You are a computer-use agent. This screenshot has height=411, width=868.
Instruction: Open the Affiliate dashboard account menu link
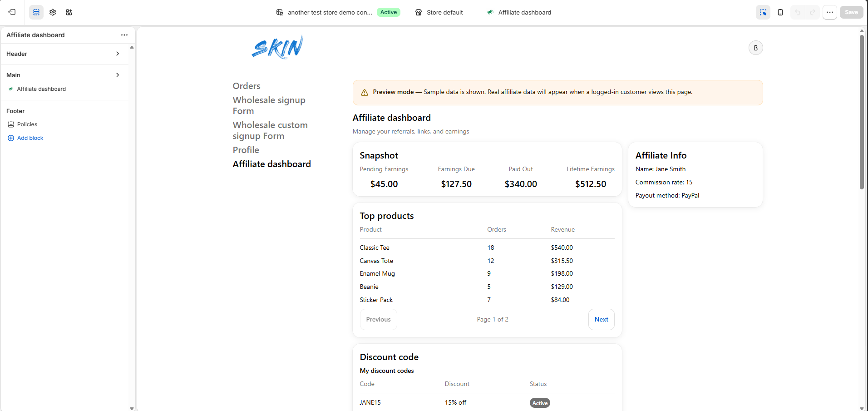tap(272, 164)
